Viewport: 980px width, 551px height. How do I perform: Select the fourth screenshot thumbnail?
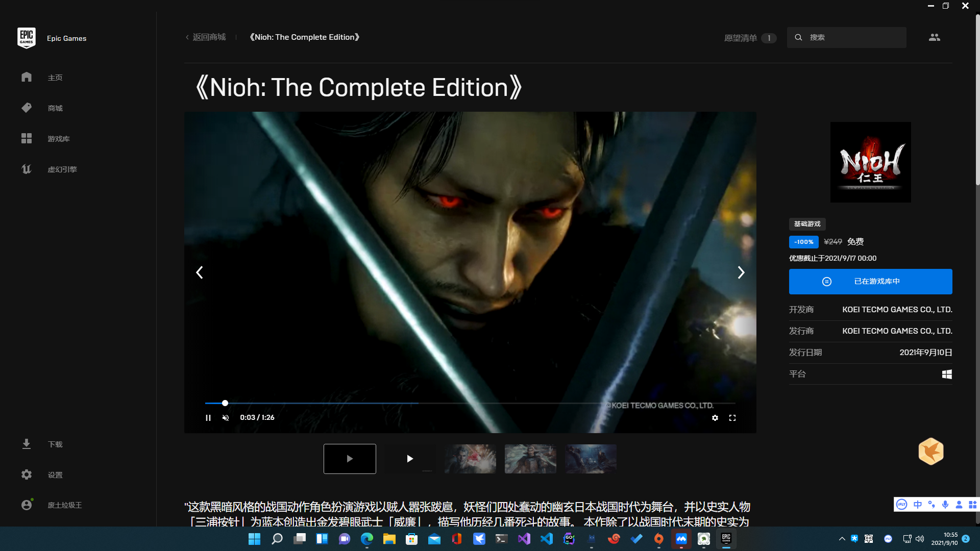530,459
